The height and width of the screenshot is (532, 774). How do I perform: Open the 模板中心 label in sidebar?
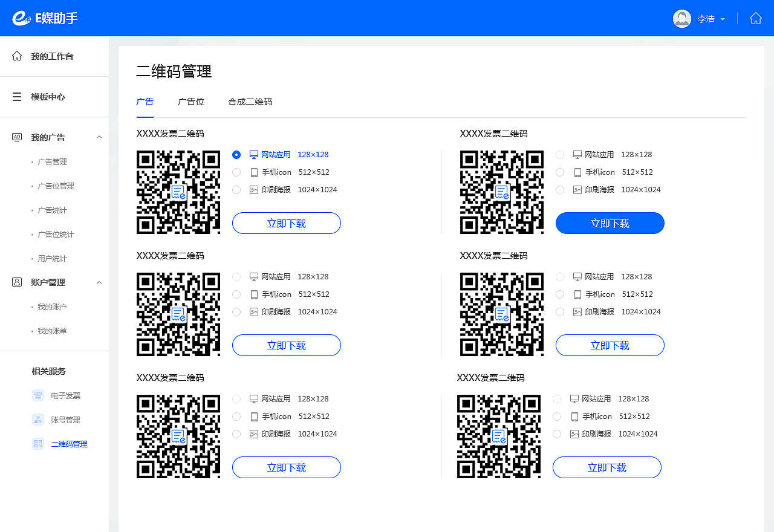click(48, 97)
